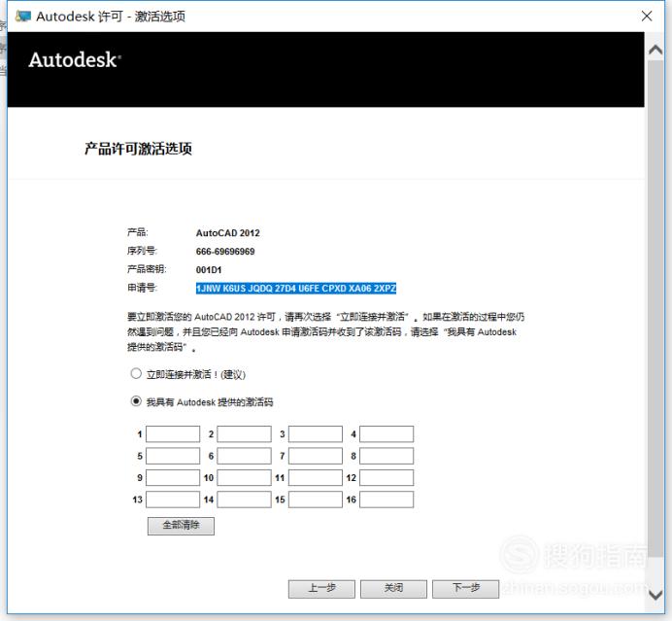The width and height of the screenshot is (672, 621).
Task: Click the 产品: label
Action: pos(137,232)
